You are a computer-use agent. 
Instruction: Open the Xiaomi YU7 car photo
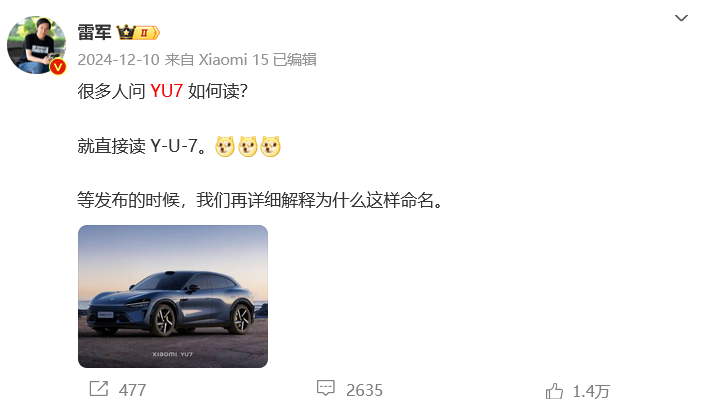coord(173,296)
